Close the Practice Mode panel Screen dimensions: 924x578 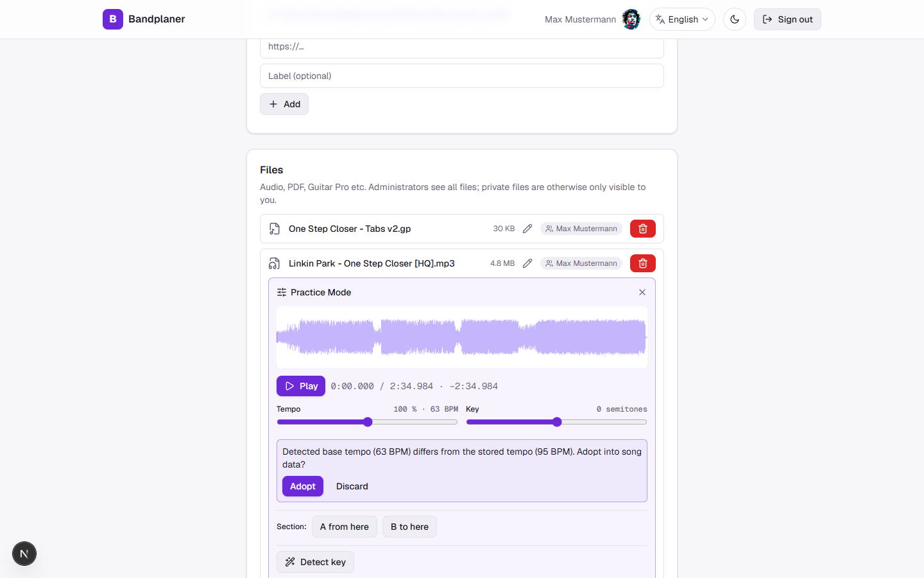[x=642, y=292]
